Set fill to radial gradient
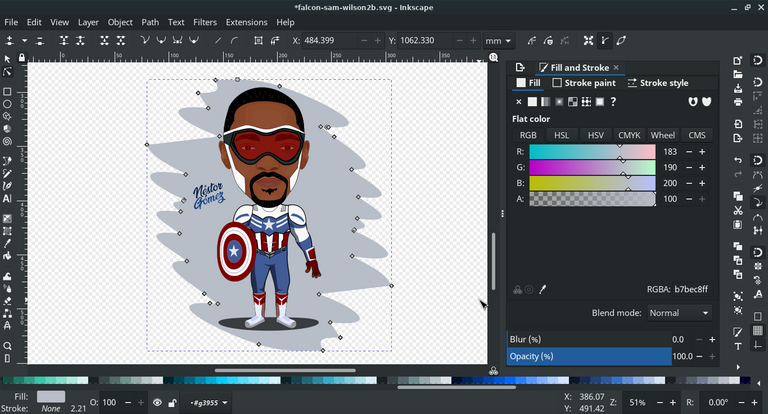 click(559, 102)
